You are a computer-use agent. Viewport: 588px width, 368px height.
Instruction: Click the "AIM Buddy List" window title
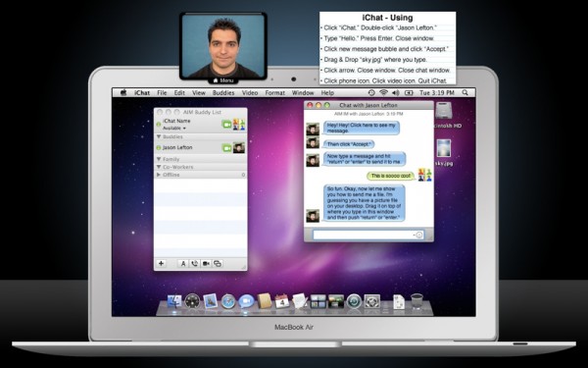202,112
